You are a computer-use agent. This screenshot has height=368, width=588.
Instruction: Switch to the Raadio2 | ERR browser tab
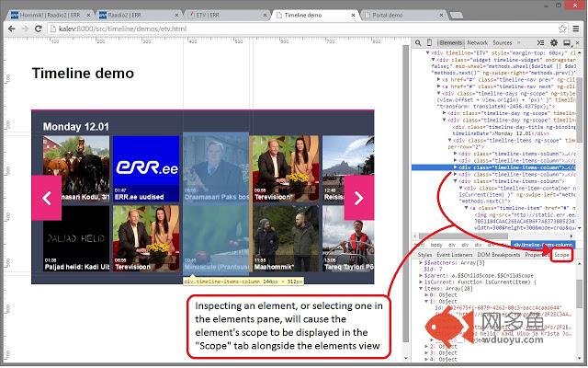tap(139, 15)
